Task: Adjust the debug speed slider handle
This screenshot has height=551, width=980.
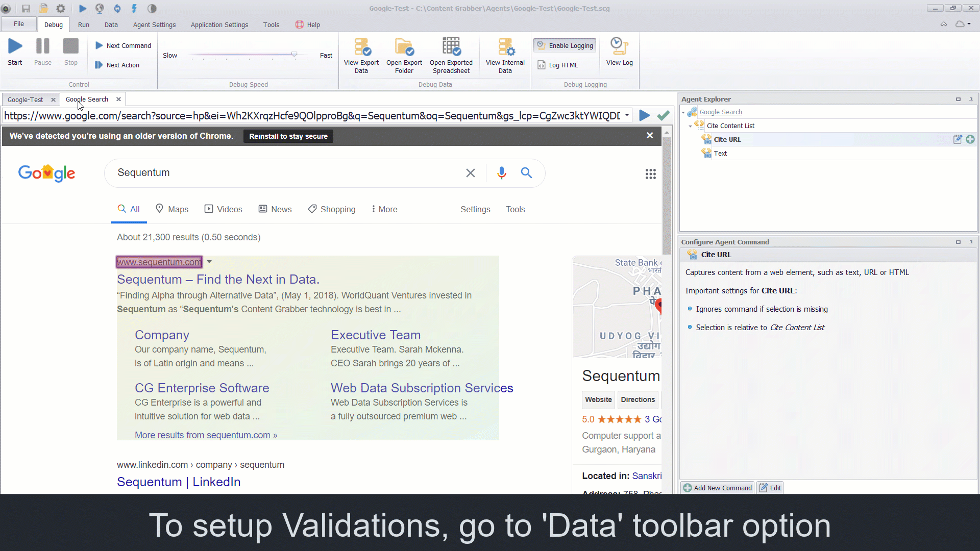Action: click(x=294, y=54)
